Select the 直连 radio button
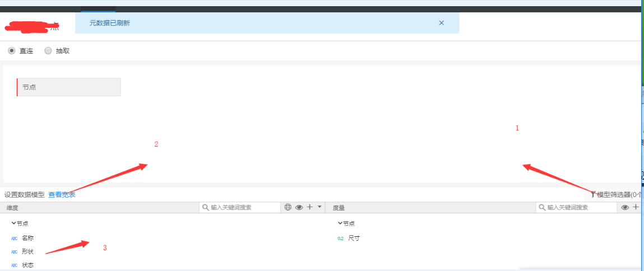 tap(12, 51)
